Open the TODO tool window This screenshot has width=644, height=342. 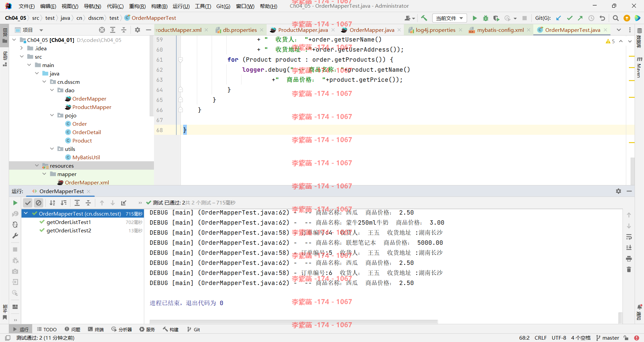point(47,330)
